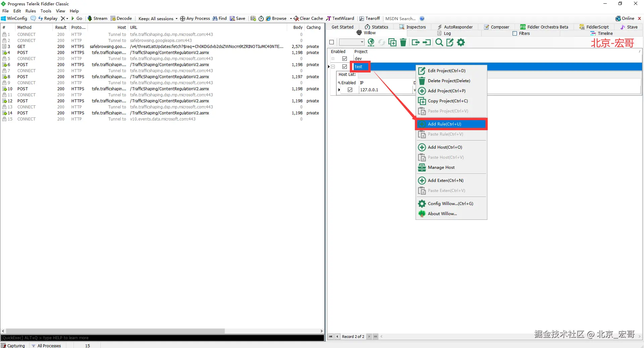This screenshot has height=348, width=644.
Task: Click the Willow export arrow icon
Action: pyautogui.click(x=416, y=42)
